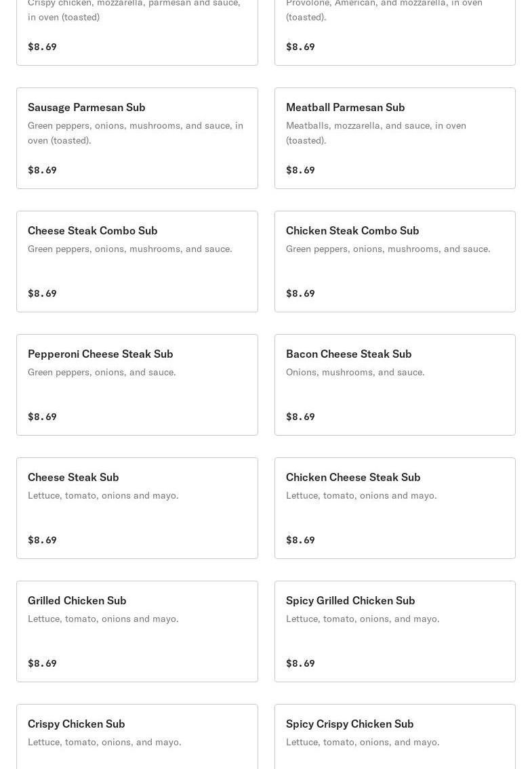Click the Grilled Chicken Sub $8.69 price
The width and height of the screenshot is (532, 769).
pyautogui.click(x=42, y=663)
